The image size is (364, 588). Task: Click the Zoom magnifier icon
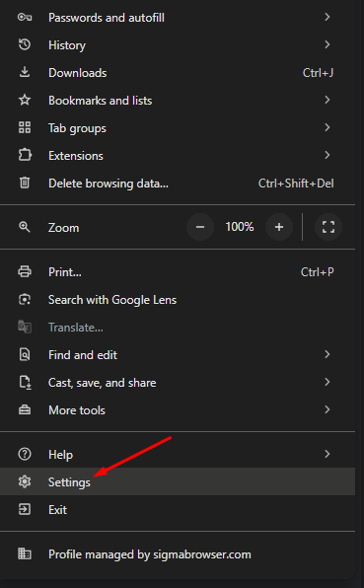click(25, 227)
